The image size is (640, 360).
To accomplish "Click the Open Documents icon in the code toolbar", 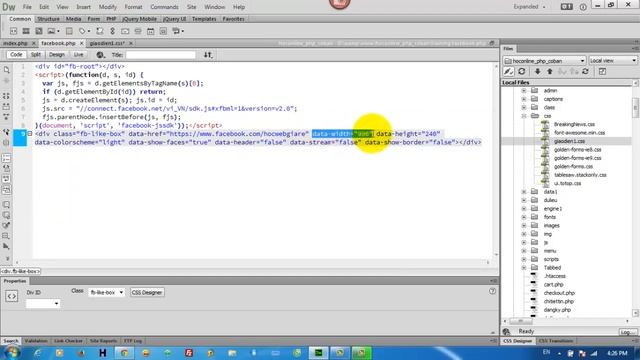I will pos(7,70).
